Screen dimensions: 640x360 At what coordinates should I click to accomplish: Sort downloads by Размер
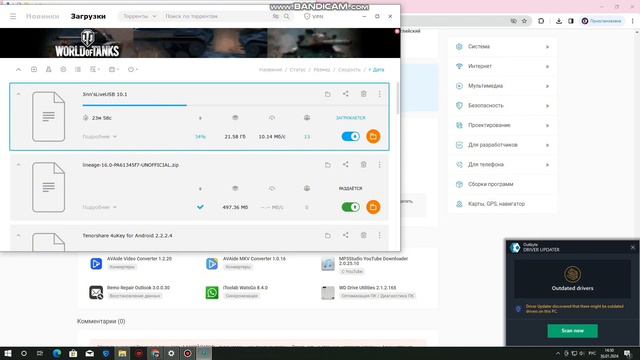(322, 70)
